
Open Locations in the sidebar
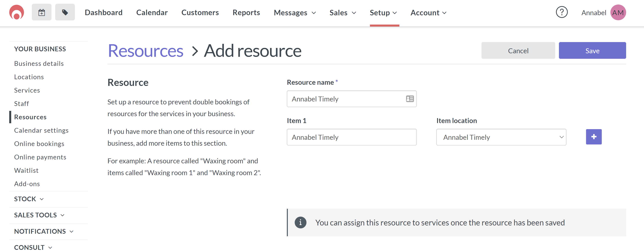(x=29, y=77)
